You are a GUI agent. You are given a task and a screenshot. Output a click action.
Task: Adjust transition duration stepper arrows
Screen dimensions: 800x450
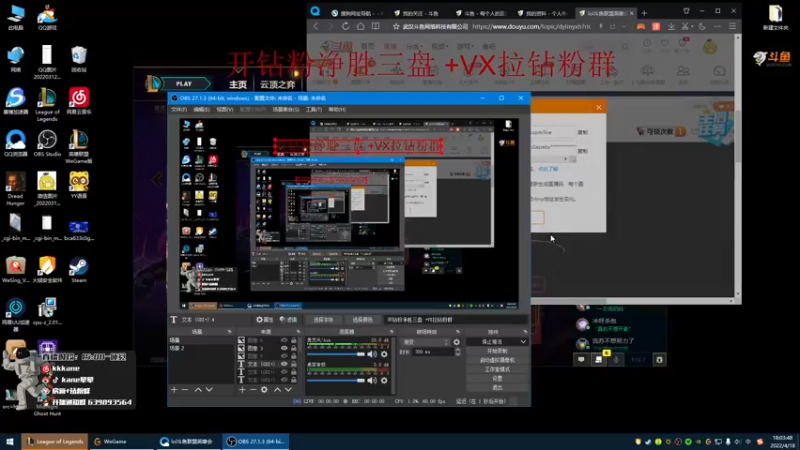(x=458, y=352)
